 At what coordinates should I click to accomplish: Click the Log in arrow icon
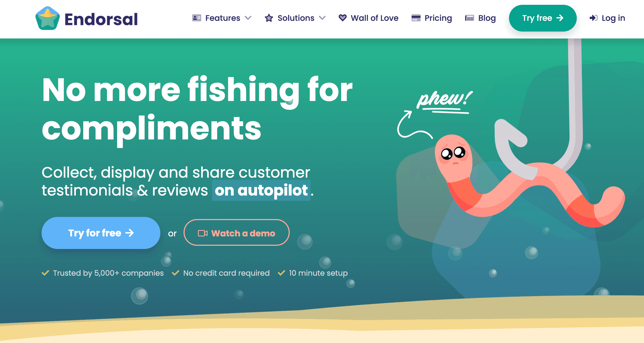pos(594,18)
